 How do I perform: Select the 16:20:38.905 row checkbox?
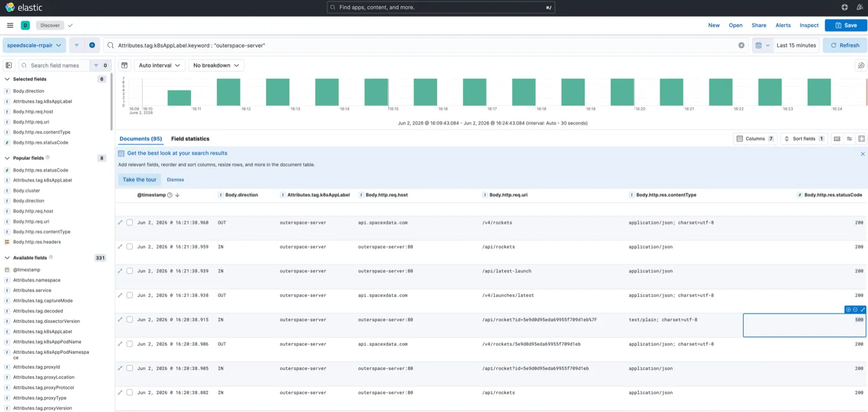pos(130,368)
